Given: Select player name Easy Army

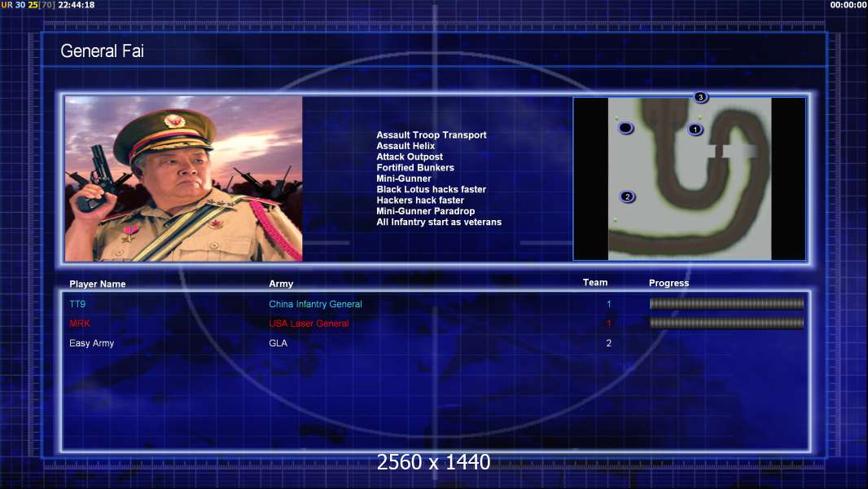Looking at the screenshot, I should pyautogui.click(x=91, y=343).
